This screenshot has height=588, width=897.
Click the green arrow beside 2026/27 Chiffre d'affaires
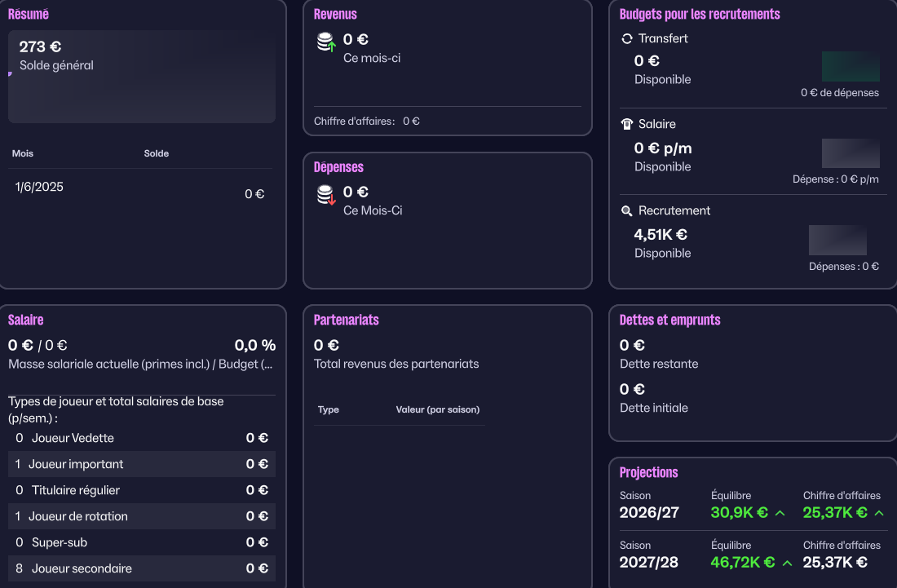pos(879,513)
